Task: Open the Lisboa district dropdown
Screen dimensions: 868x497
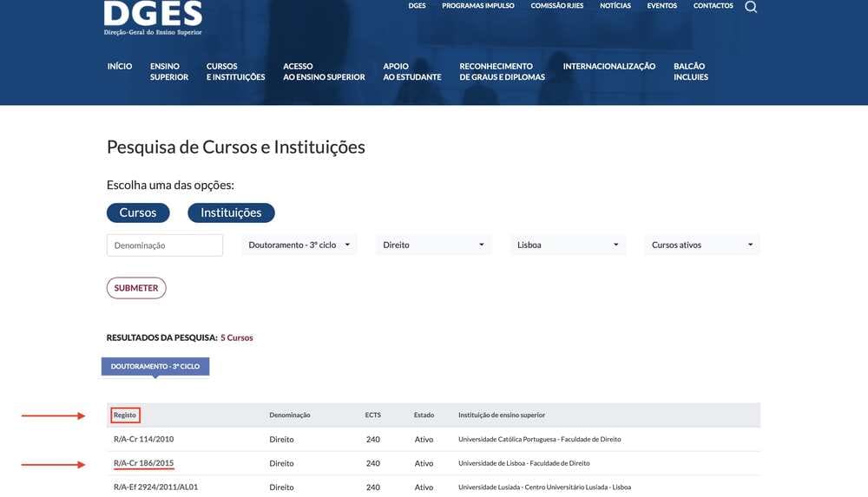Action: point(569,245)
